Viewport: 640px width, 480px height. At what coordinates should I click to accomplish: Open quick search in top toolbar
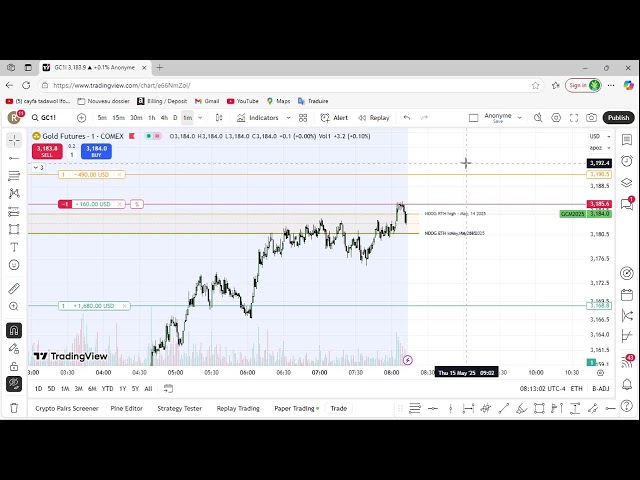[538, 118]
